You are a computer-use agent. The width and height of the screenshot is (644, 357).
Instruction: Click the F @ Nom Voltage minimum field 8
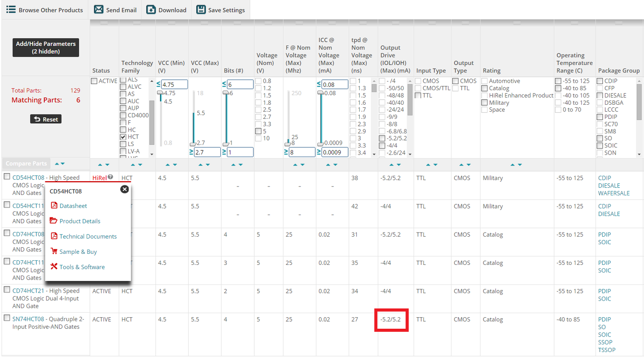(x=302, y=152)
